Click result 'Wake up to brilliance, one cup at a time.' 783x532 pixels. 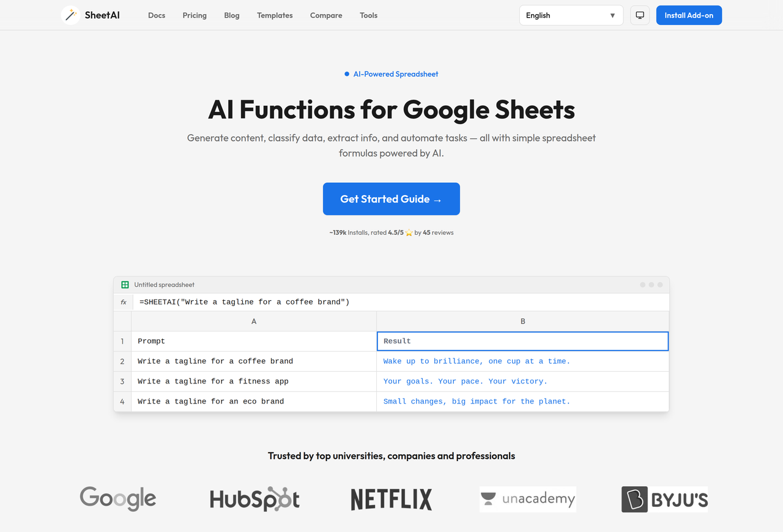point(523,361)
